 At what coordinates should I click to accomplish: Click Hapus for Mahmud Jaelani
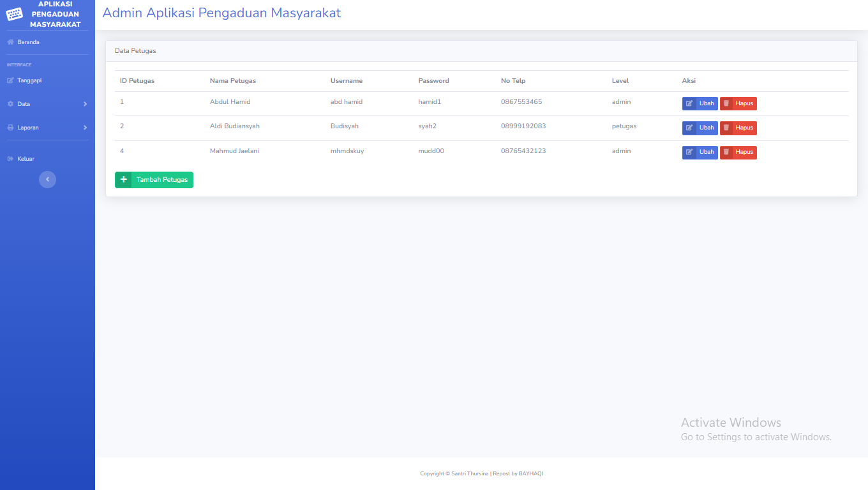pyautogui.click(x=738, y=152)
